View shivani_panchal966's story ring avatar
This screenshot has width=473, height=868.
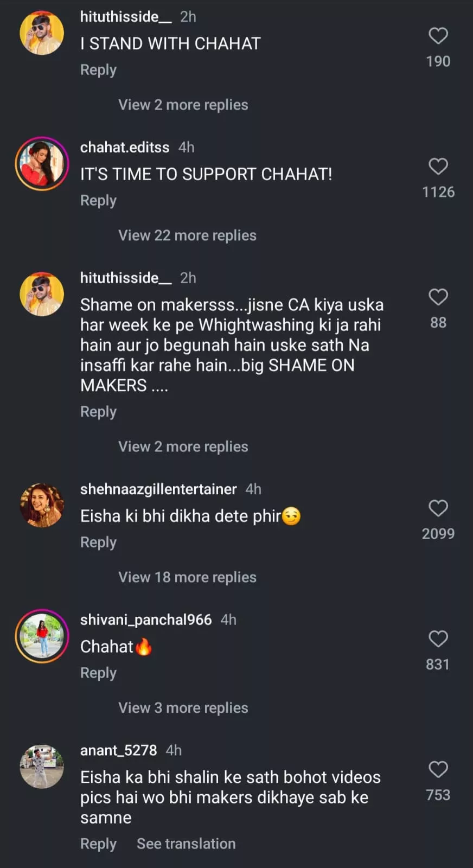click(42, 636)
